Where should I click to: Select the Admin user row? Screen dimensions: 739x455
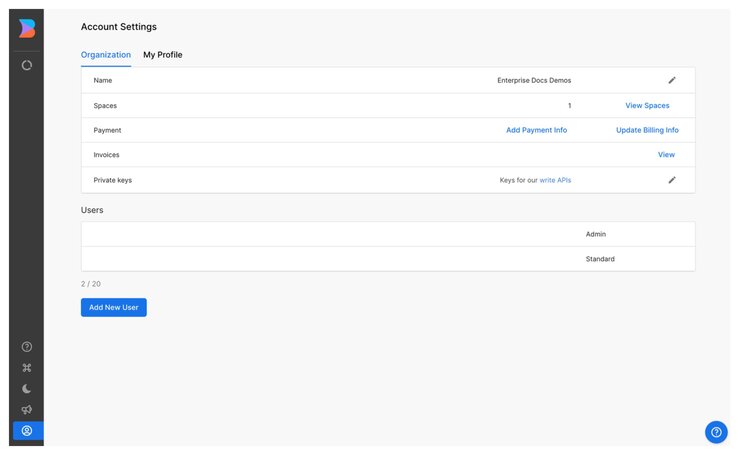coord(388,234)
